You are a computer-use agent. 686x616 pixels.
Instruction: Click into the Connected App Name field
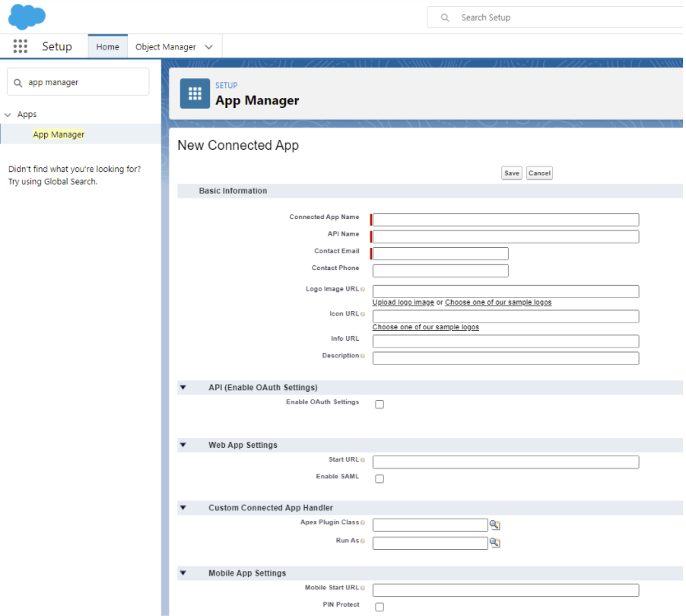point(506,220)
